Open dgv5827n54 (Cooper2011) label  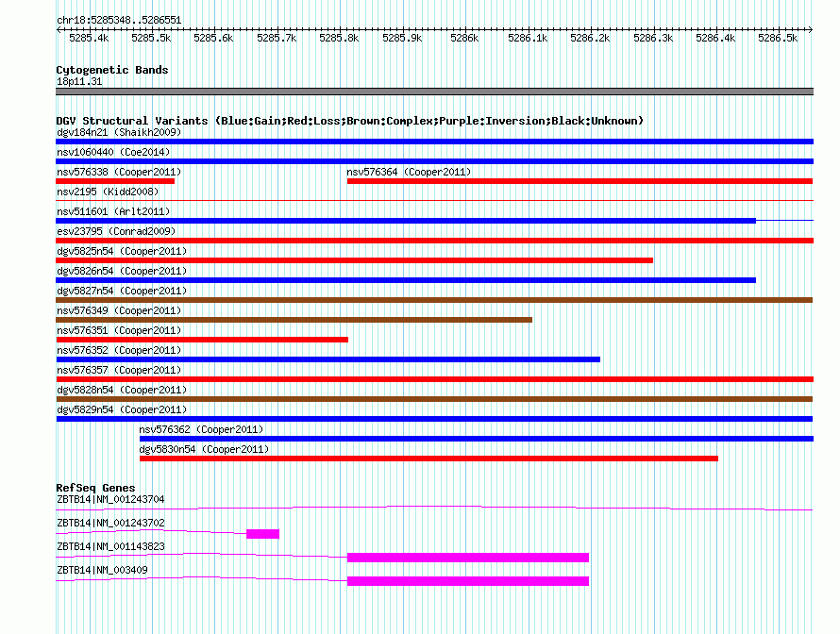pos(122,291)
